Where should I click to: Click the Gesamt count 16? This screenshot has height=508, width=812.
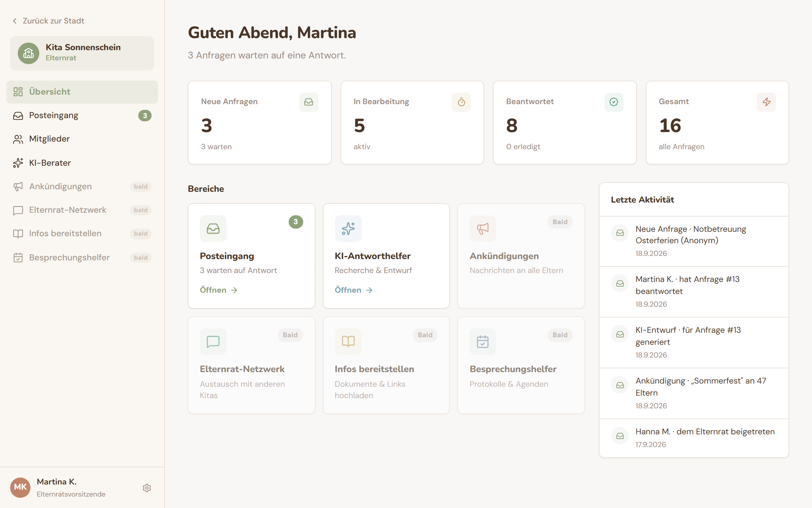tap(670, 125)
